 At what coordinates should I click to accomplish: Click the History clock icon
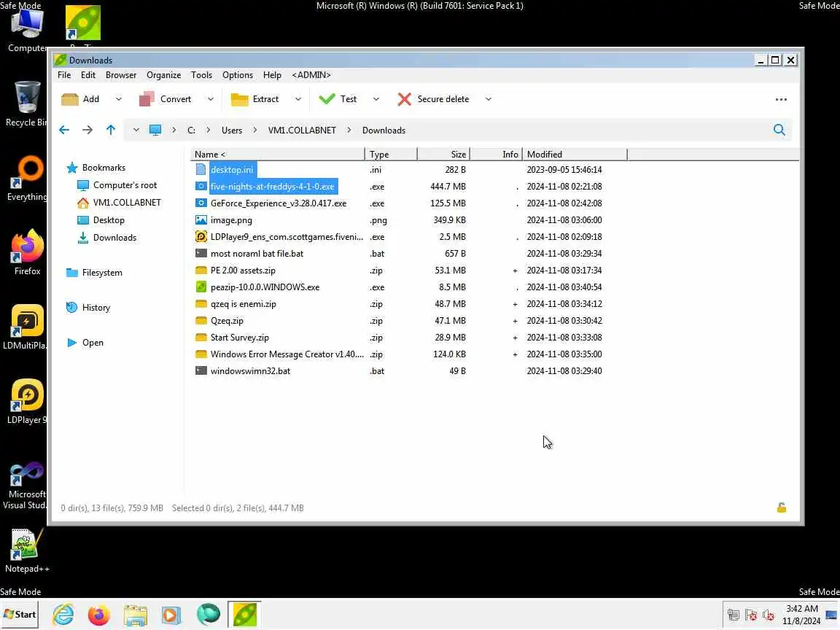point(71,308)
